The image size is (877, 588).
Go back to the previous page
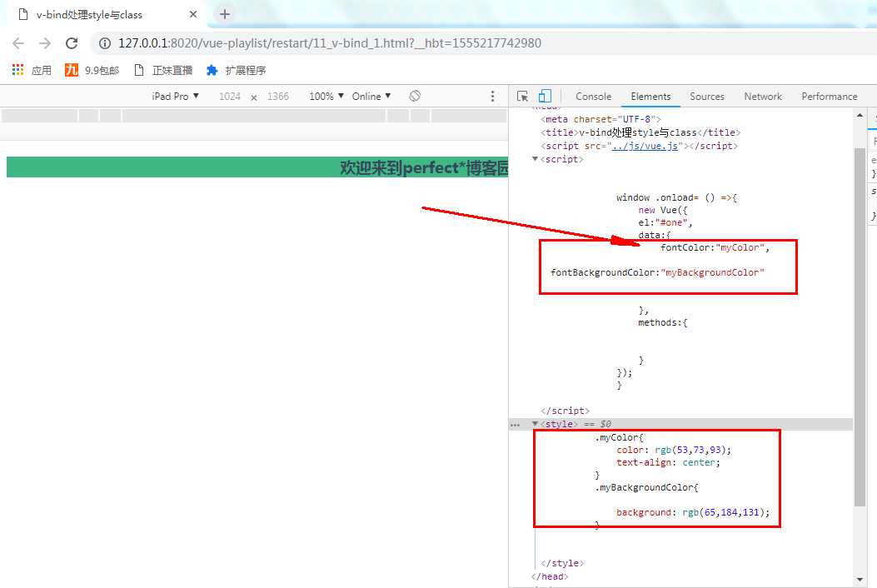tap(18, 43)
